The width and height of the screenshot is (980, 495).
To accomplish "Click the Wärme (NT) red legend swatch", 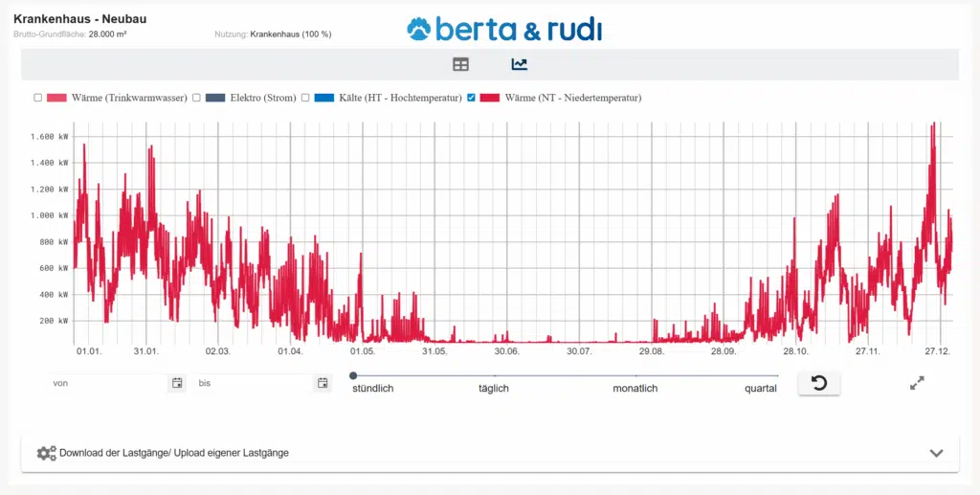I will click(x=491, y=98).
